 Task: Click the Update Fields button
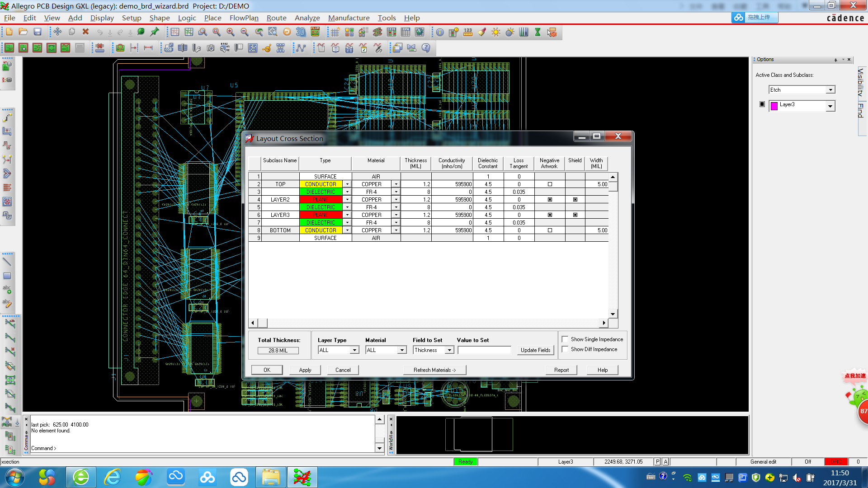click(x=535, y=350)
